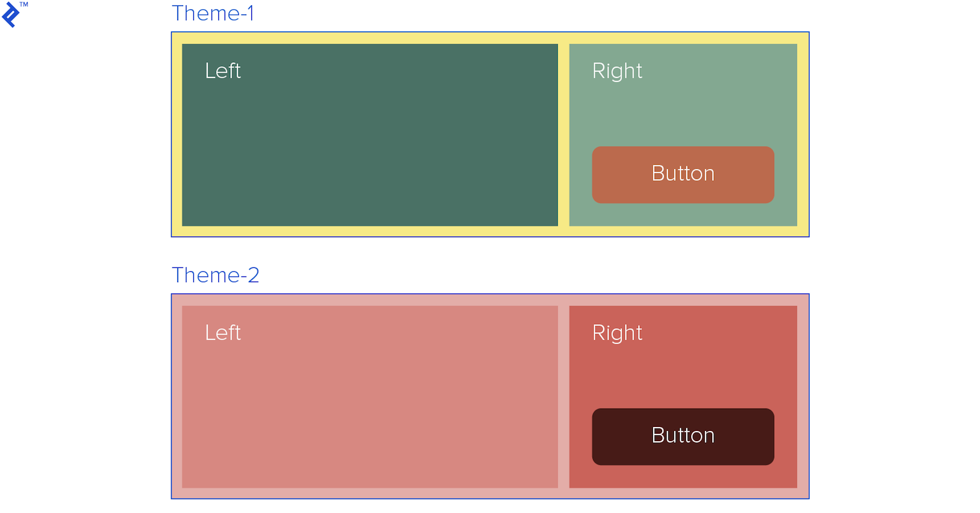Click the dark Button inside Theme-2 Right panel
Viewport: 980px width, 513px height.
pos(682,436)
